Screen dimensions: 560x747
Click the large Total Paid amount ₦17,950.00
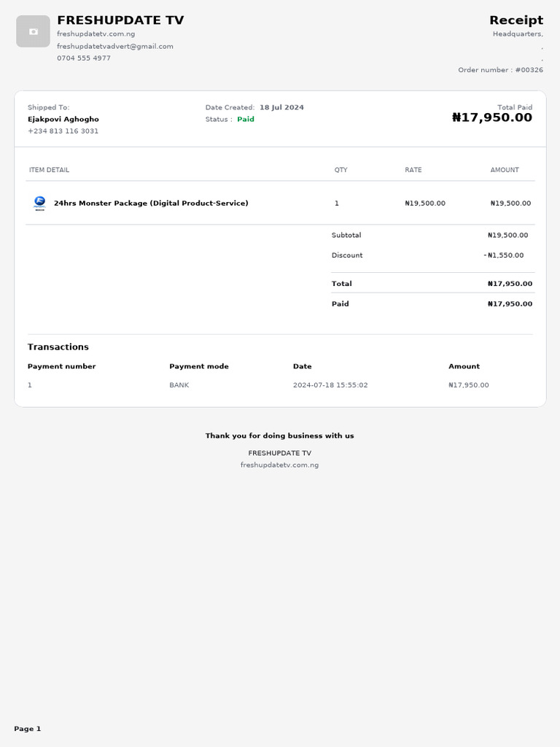pyautogui.click(x=492, y=117)
